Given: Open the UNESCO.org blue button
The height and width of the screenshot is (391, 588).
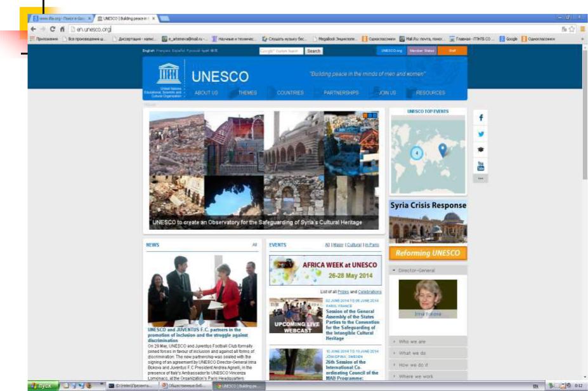Looking at the screenshot, I should 391,50.
